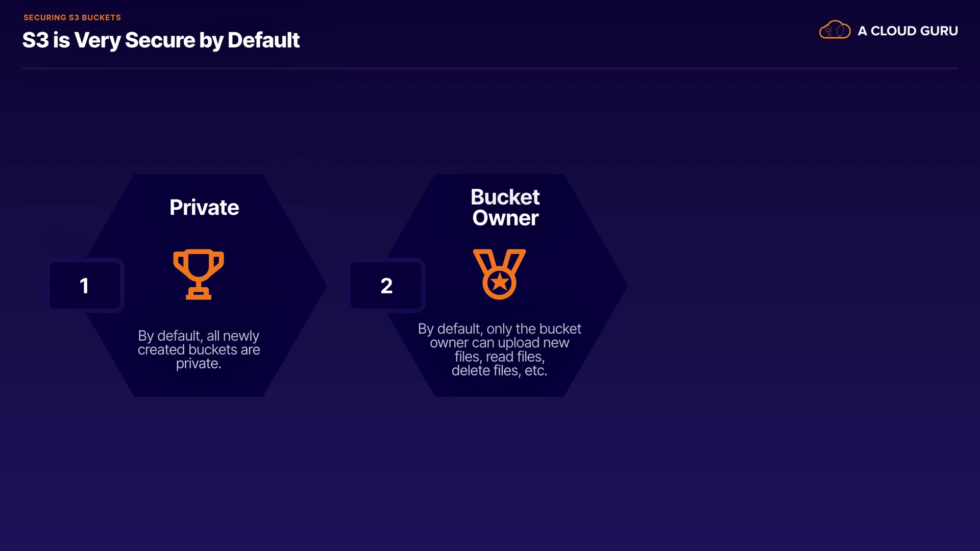Click the word "private." in the description
Image resolution: width=980 pixels, height=551 pixels.
click(x=199, y=363)
